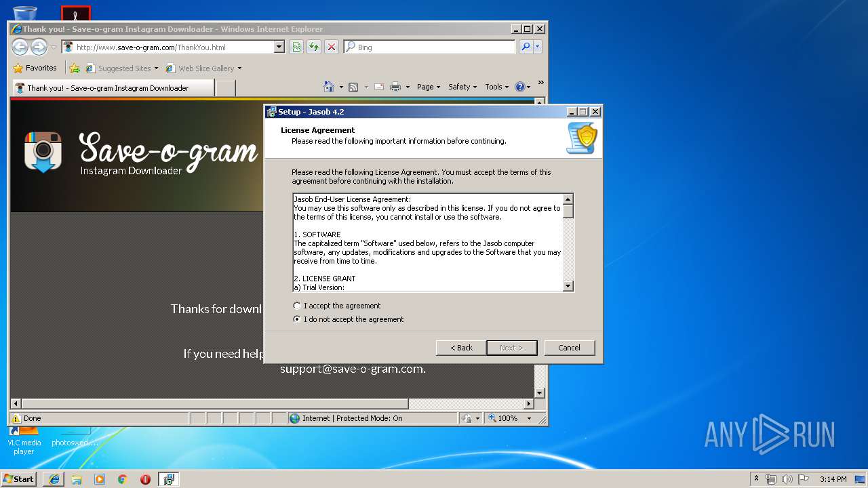
Task: Open the IE recent pages dropdown
Action: (54, 47)
